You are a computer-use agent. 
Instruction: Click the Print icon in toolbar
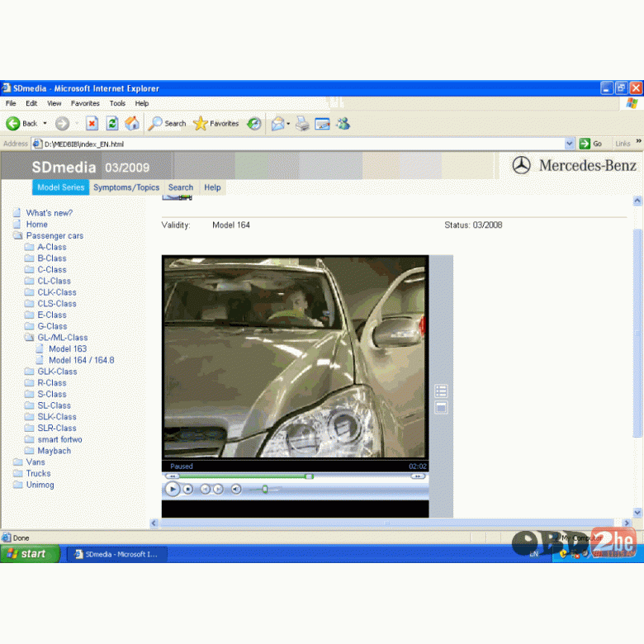tap(303, 123)
